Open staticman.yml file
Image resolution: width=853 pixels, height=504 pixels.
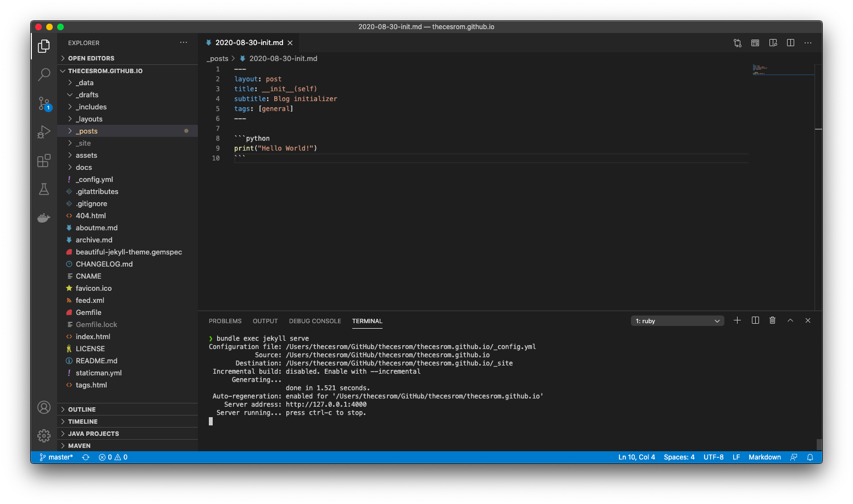click(128, 373)
